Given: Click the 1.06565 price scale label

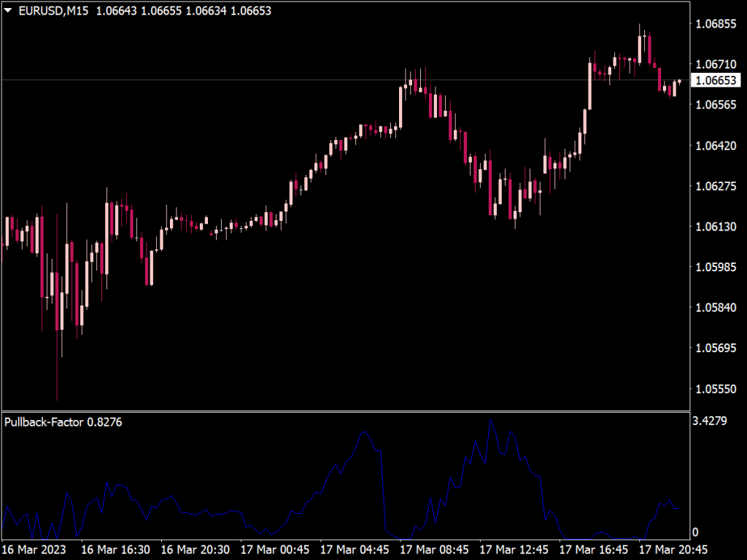Looking at the screenshot, I should (x=716, y=105).
